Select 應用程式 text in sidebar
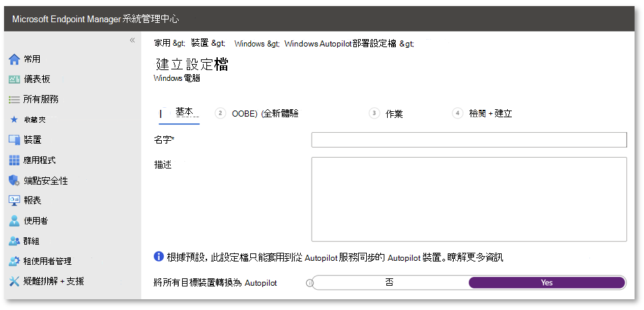Screen dimensions: 644x310 (x=39, y=160)
